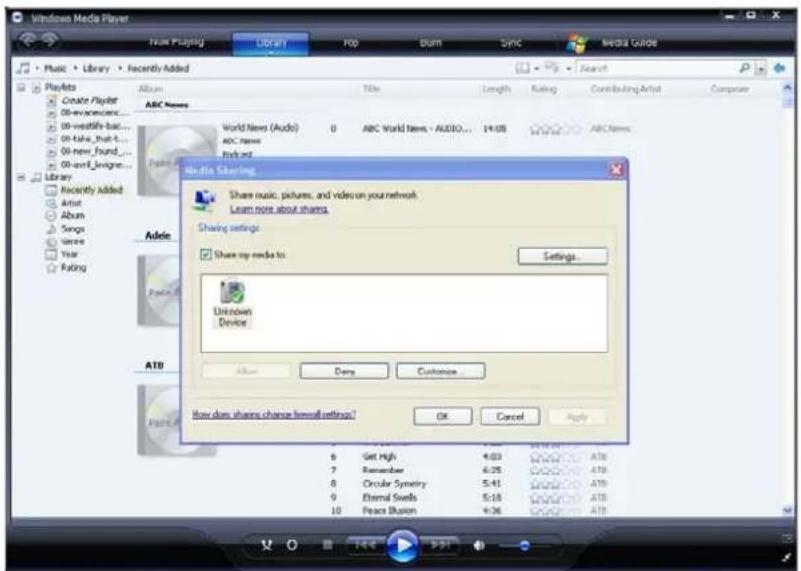Screen dimensions: 801x571
Task: Sort by the Contributing Artist column header
Action: tap(625, 89)
